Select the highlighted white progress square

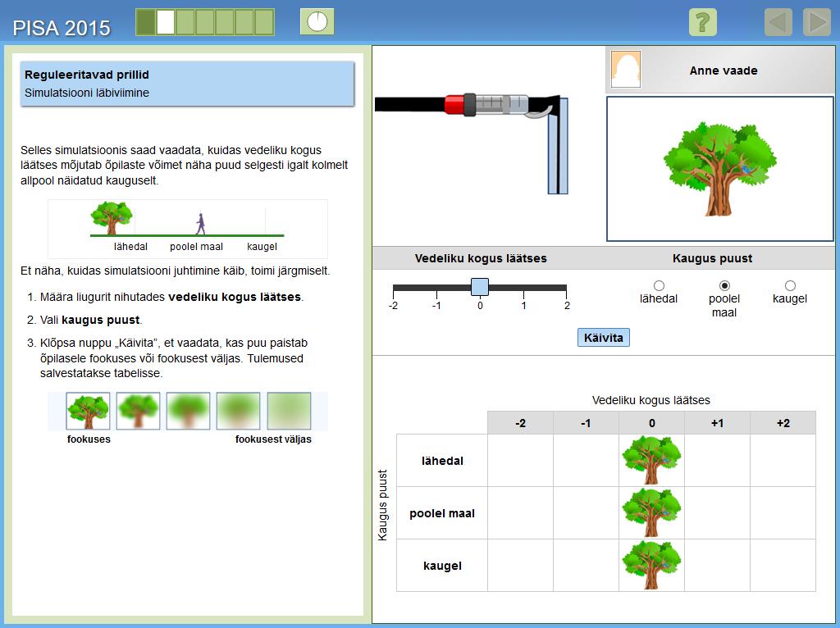166,22
